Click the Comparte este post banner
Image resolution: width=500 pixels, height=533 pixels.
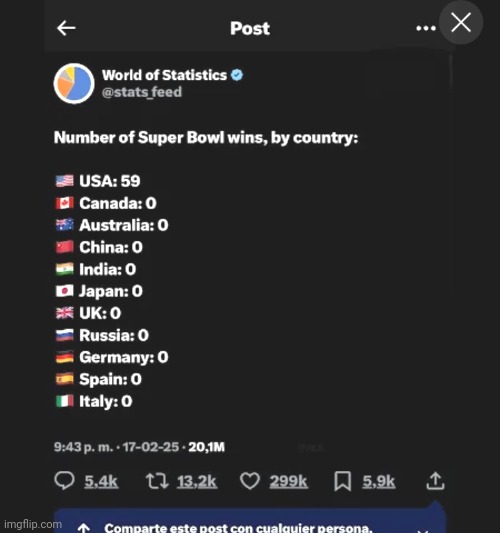click(x=250, y=521)
